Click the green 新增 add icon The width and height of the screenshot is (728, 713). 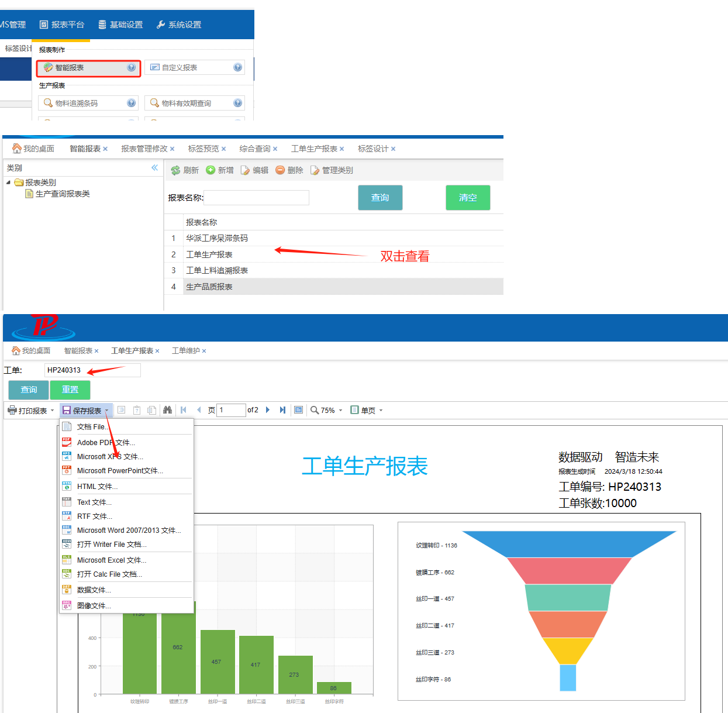[211, 170]
